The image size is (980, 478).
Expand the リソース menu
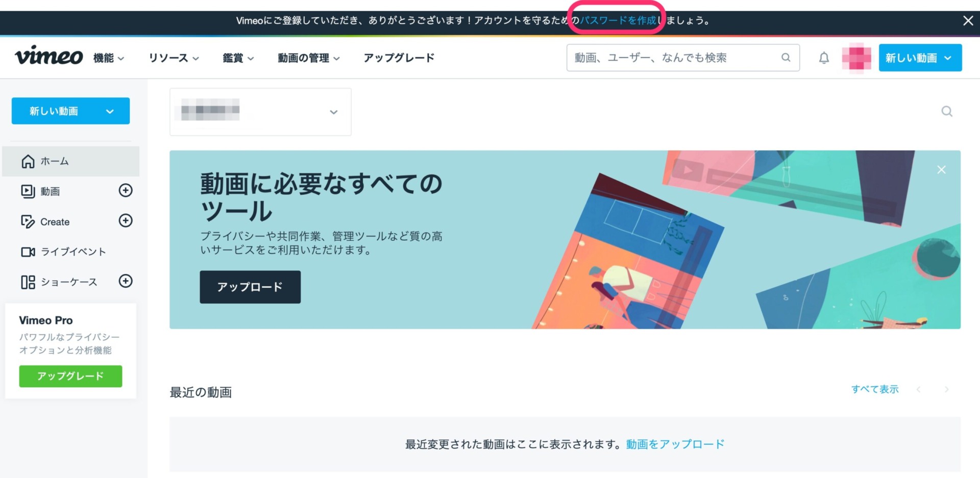coord(174,58)
